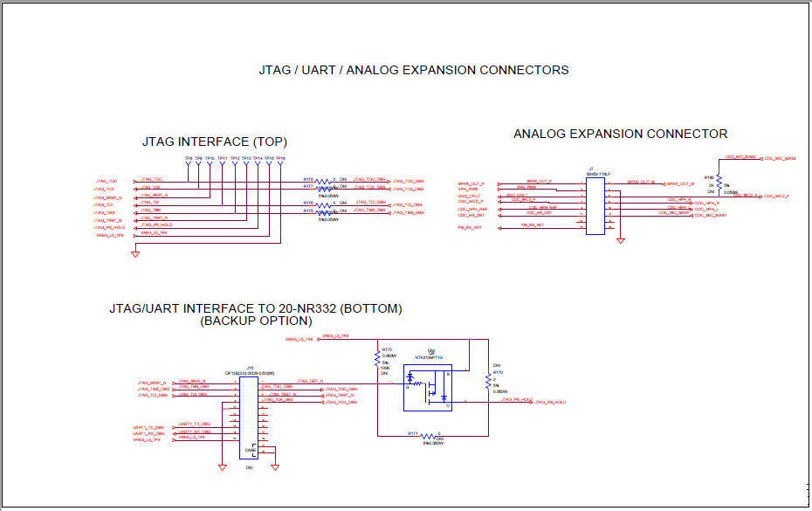Click resistor R175 symbol
The image size is (812, 511).
(324, 213)
